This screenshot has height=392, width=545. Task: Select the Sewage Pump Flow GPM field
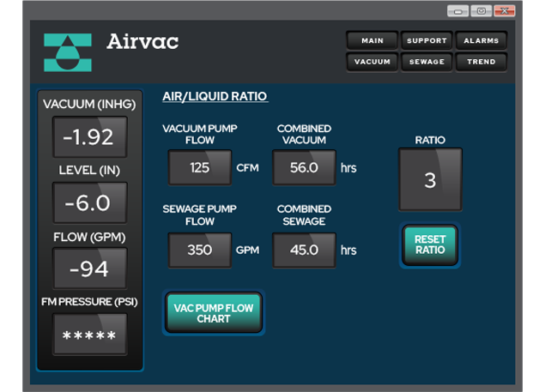[x=199, y=250]
